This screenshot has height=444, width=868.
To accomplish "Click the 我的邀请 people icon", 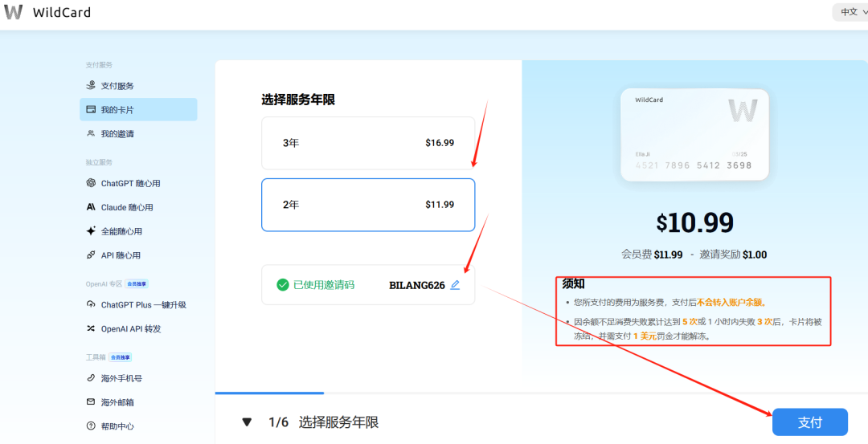I will tap(92, 133).
